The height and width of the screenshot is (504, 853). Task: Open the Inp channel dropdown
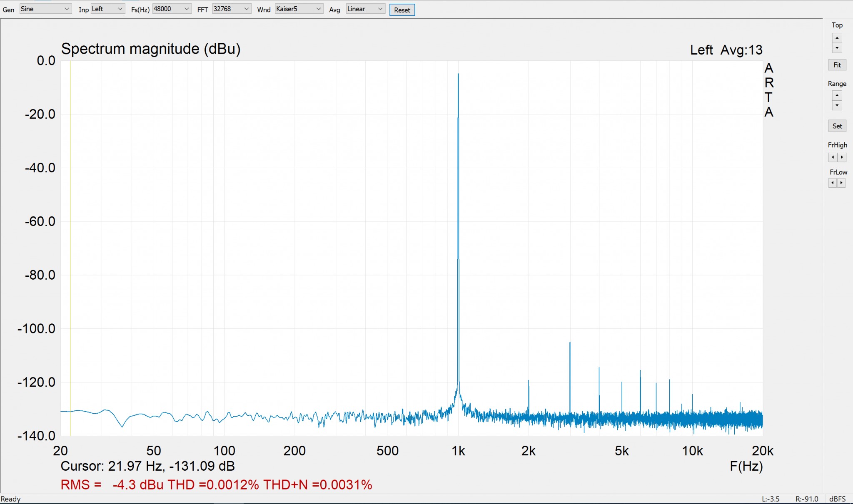[x=107, y=9]
